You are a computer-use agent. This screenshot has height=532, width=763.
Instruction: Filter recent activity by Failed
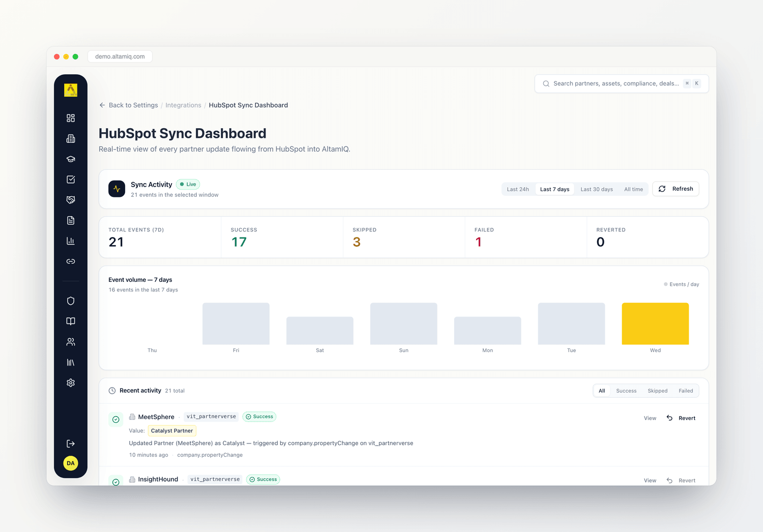tap(686, 391)
